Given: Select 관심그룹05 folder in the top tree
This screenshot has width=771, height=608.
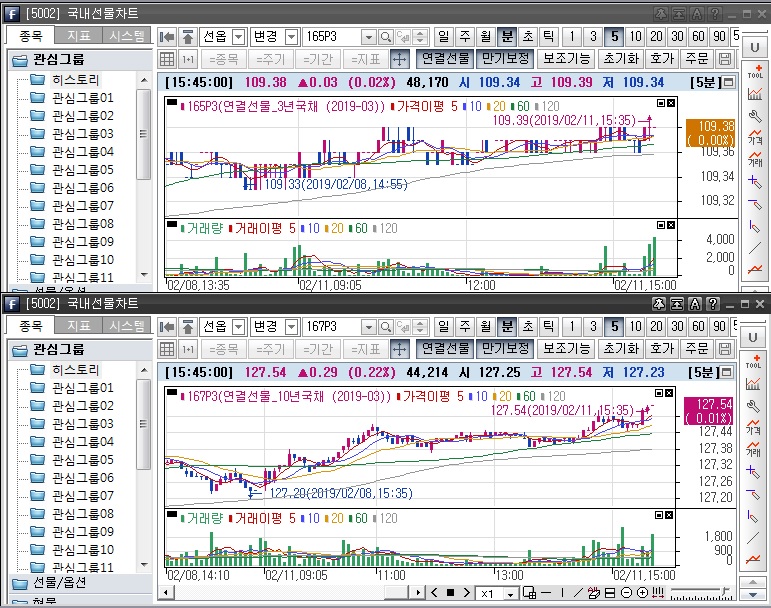Looking at the screenshot, I should 83,169.
